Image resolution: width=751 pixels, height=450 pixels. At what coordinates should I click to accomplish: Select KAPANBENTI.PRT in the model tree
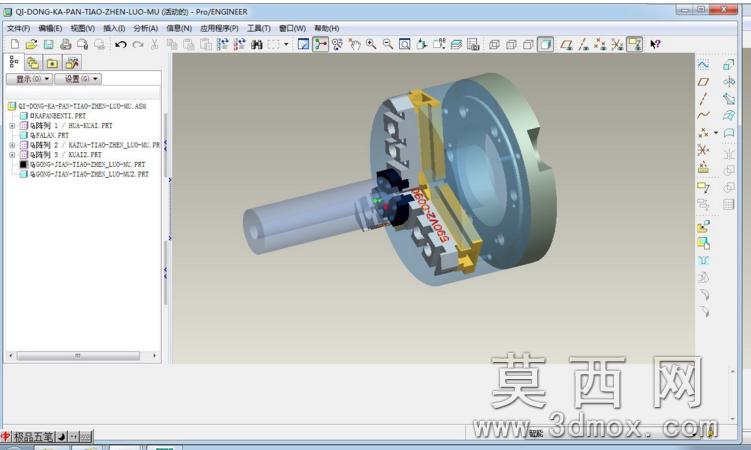[53, 116]
